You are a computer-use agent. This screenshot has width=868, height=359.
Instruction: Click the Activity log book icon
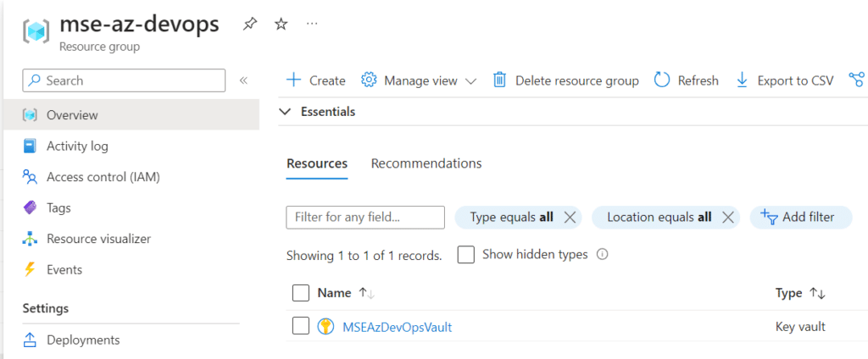30,146
